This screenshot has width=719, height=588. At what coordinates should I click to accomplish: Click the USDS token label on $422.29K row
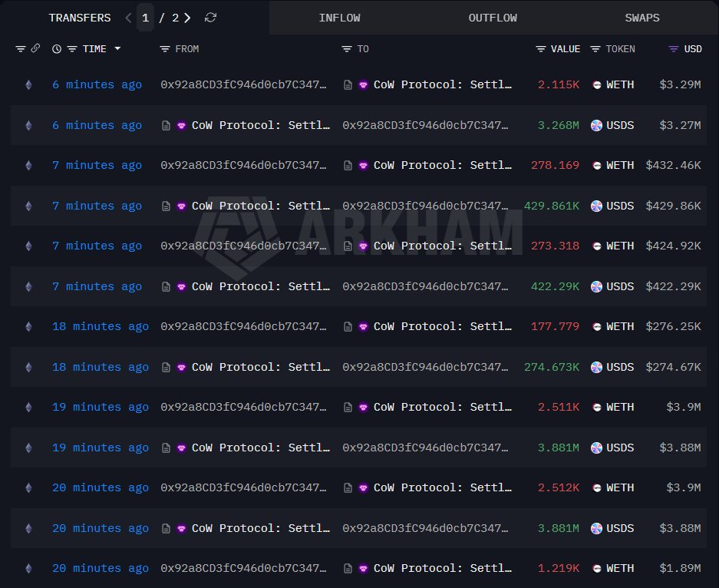pyautogui.click(x=620, y=286)
